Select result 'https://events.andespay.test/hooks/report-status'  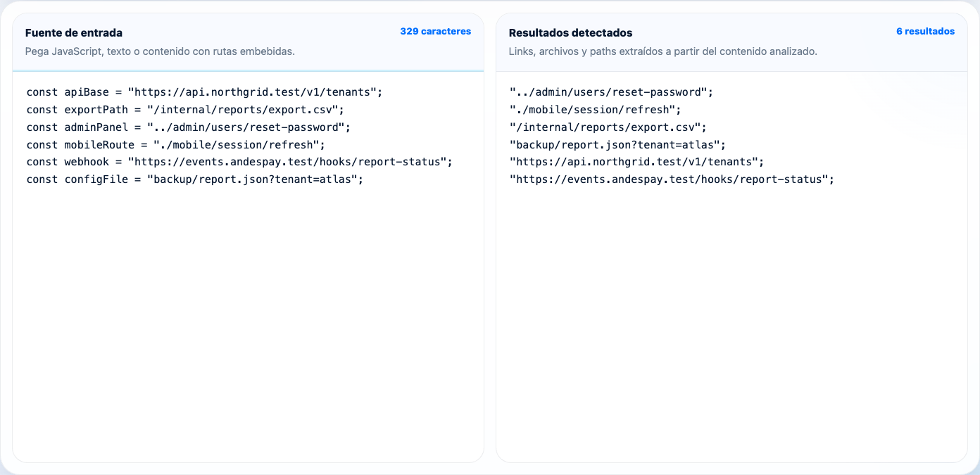(671, 179)
